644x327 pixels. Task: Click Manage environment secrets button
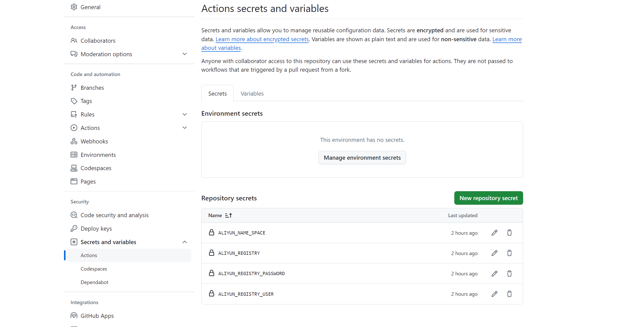[x=362, y=158]
